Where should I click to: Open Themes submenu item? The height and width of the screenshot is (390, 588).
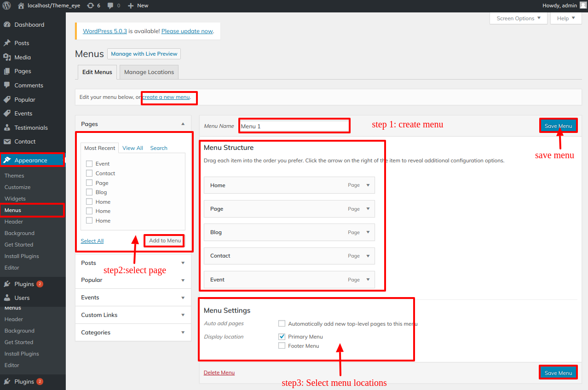point(14,176)
